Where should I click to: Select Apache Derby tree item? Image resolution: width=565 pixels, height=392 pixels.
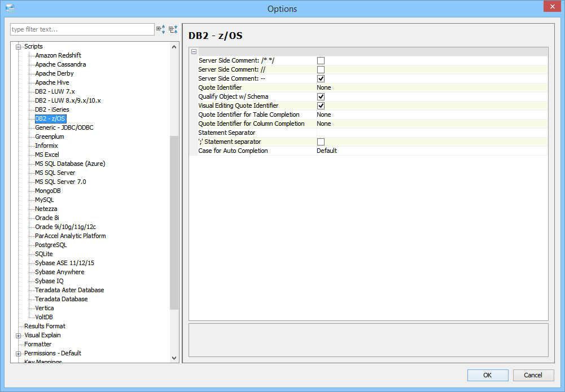54,73
